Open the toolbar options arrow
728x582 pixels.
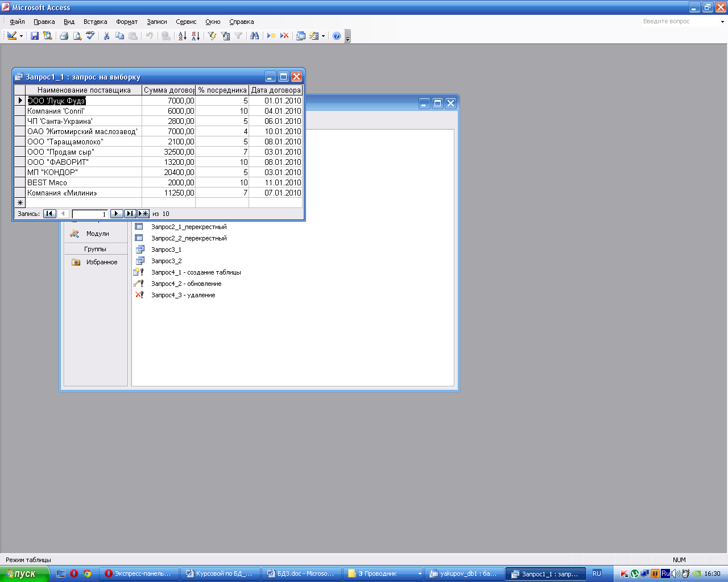tap(348, 36)
